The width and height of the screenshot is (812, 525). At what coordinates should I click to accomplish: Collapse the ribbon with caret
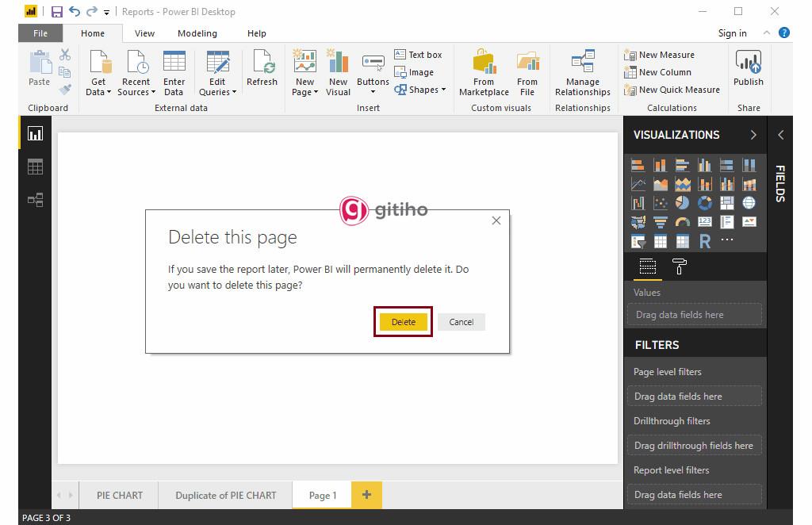click(x=767, y=33)
